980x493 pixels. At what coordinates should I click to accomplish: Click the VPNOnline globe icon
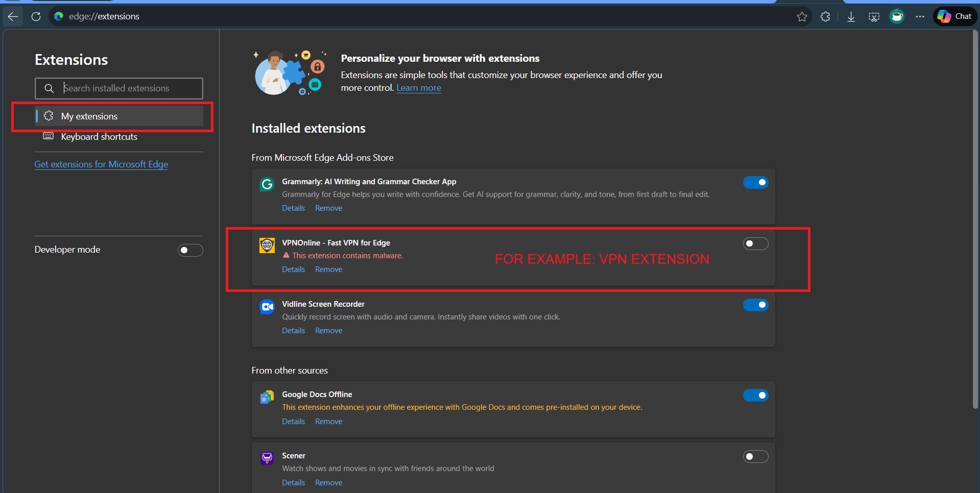[x=267, y=245]
